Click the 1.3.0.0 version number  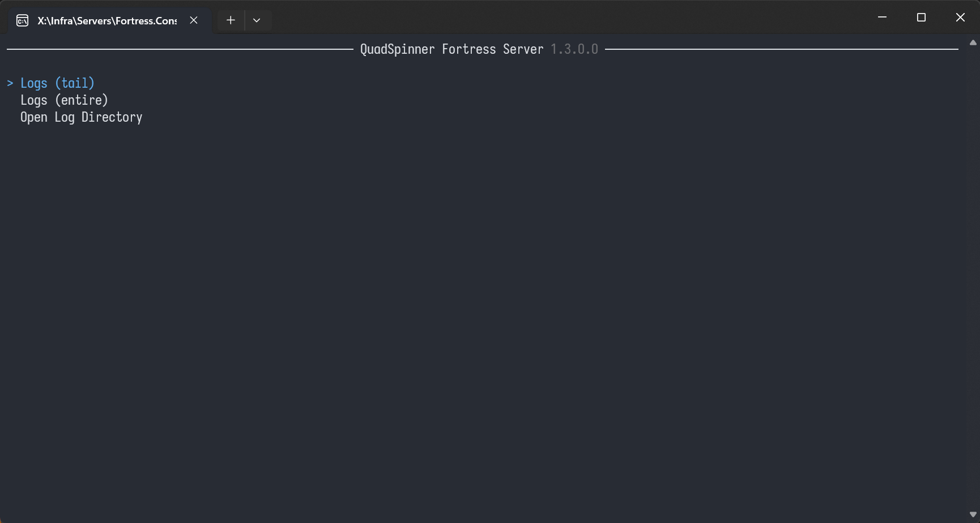click(x=574, y=49)
